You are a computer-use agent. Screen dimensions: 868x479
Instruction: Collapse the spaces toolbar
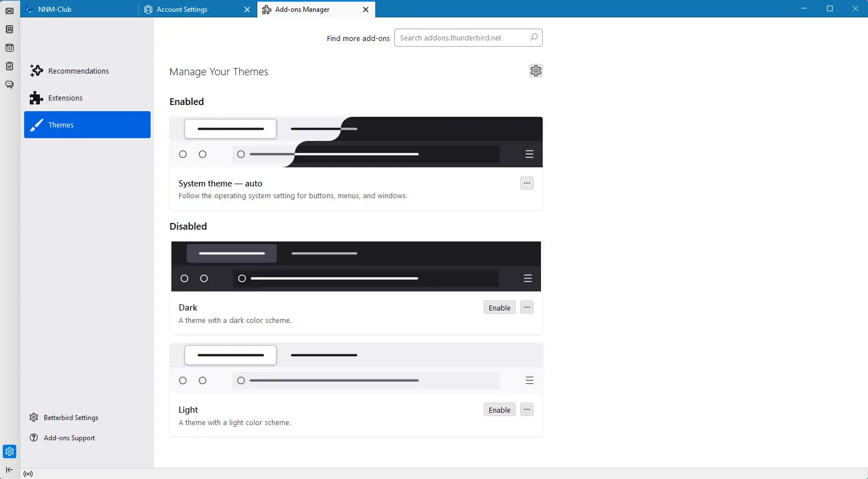(10, 470)
